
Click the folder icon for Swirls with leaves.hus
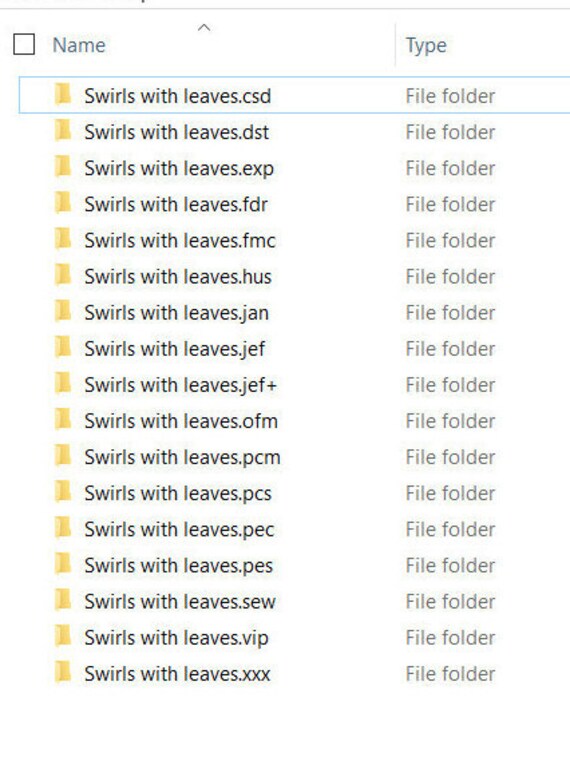tap(63, 275)
